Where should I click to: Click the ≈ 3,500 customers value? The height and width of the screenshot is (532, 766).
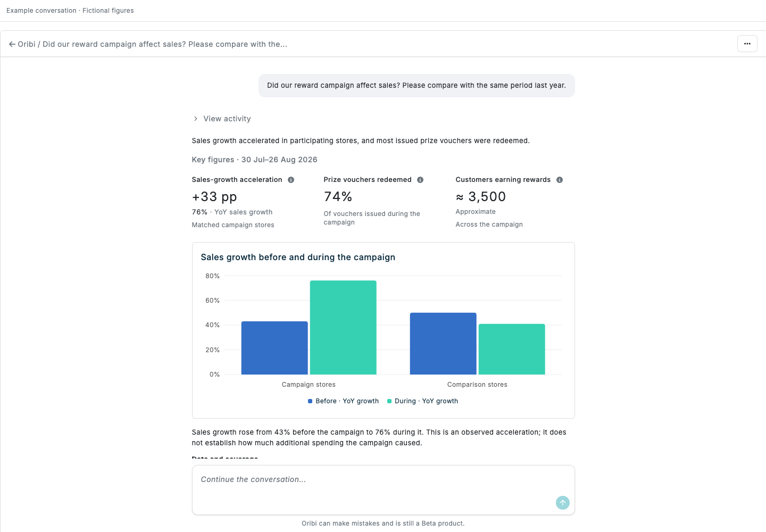pyautogui.click(x=481, y=197)
